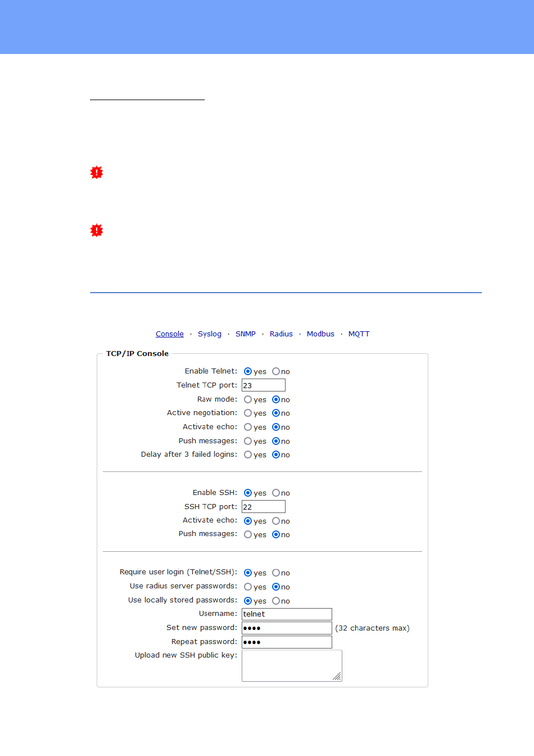
Task: Click the SSH public key resize handle
Action: tap(337, 677)
